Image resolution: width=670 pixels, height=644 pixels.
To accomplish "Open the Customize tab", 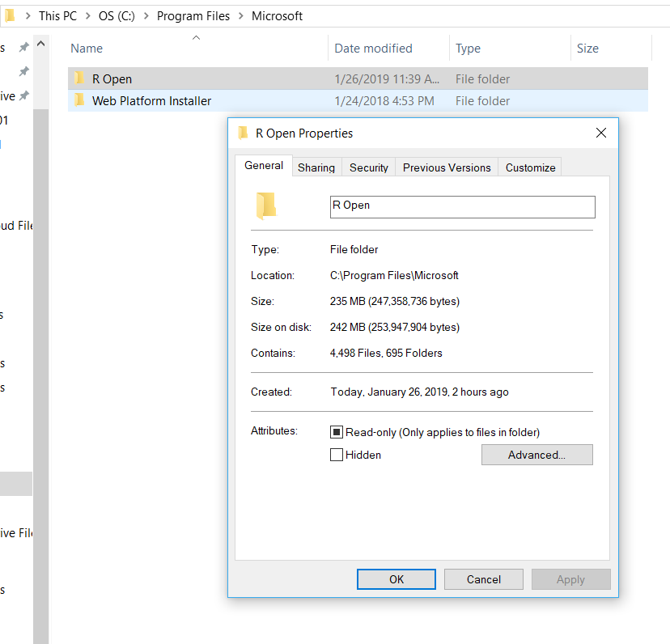I will point(530,167).
